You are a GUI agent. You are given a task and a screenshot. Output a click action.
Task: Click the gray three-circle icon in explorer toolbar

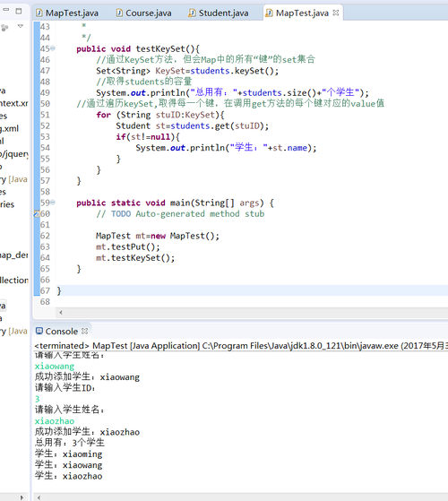point(4,28)
